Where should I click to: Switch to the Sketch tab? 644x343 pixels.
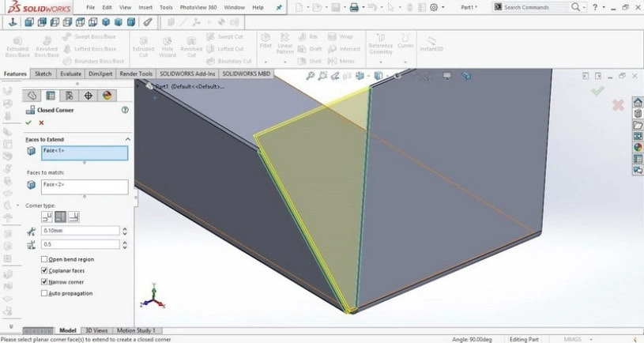click(x=43, y=73)
